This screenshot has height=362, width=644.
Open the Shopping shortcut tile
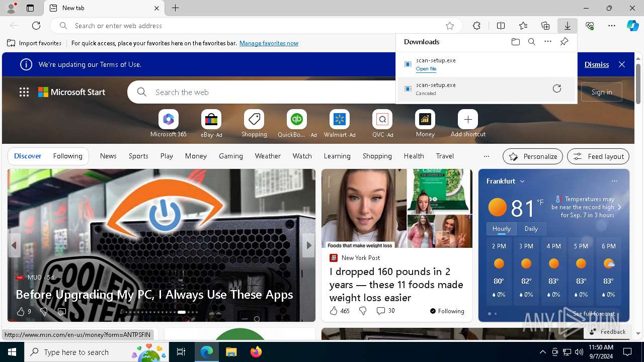pos(254,123)
